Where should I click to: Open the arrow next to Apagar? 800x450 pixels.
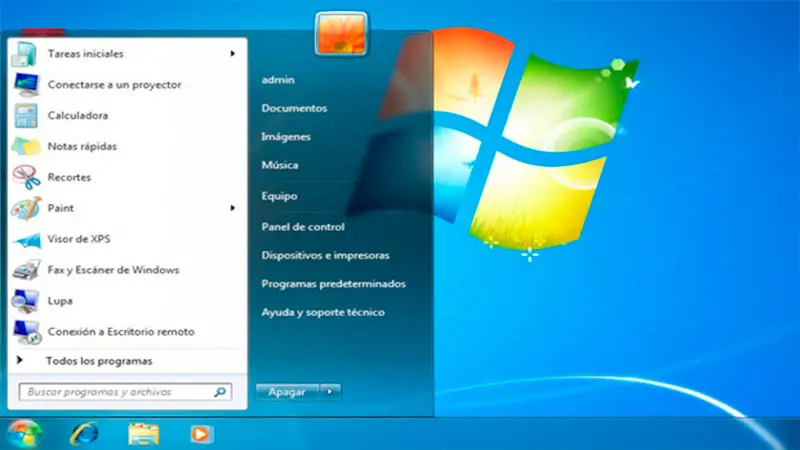click(330, 392)
